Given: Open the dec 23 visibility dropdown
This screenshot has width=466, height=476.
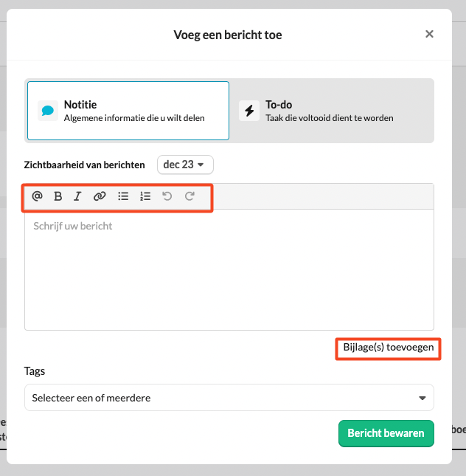Looking at the screenshot, I should [x=185, y=165].
